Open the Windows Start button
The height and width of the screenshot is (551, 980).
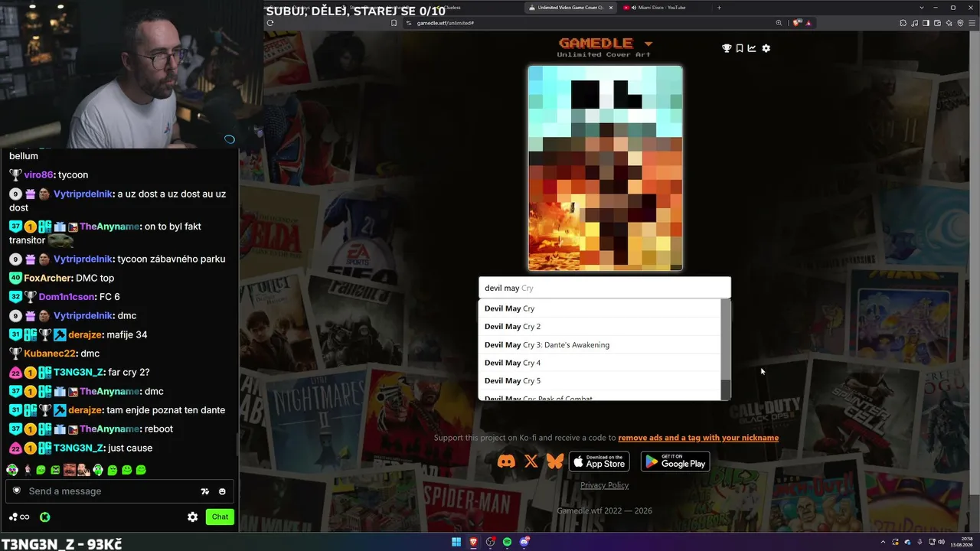pyautogui.click(x=456, y=543)
